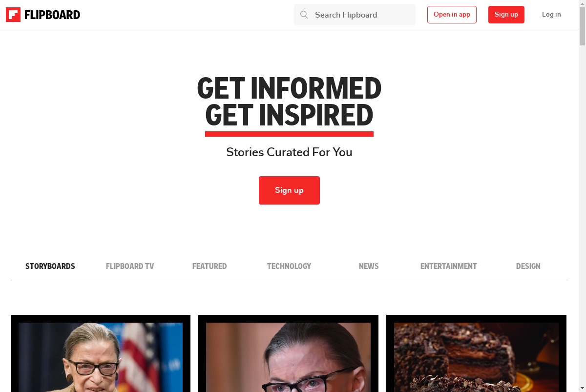Viewport: 586px width, 392px height.
Task: Open in app button
Action: pyautogui.click(x=452, y=15)
